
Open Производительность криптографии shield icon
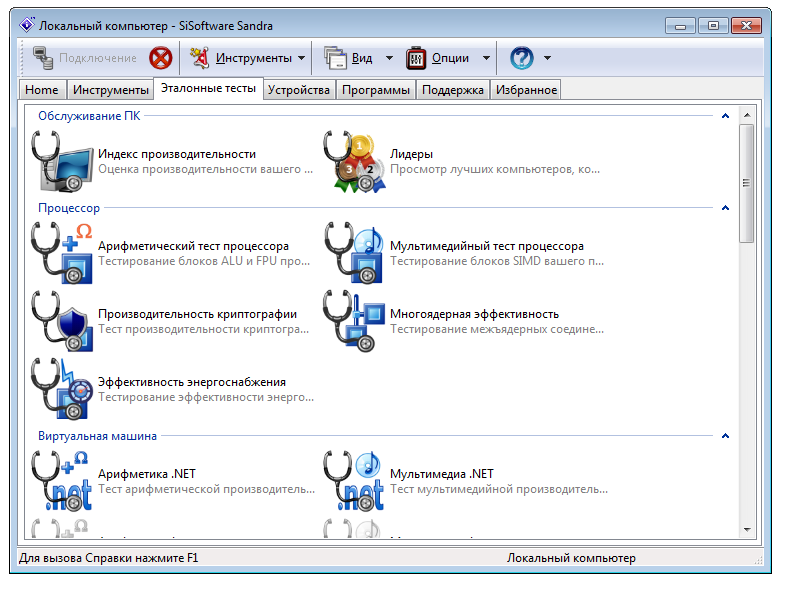pos(62,321)
